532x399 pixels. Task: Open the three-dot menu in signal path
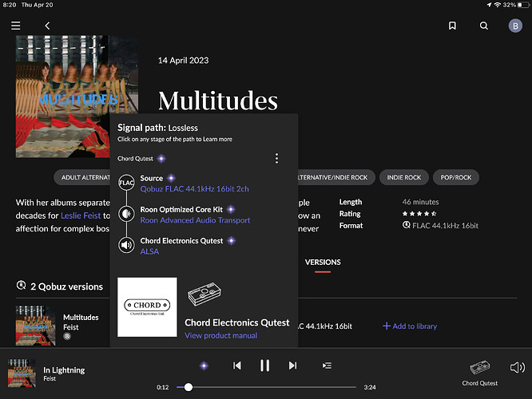tap(277, 158)
